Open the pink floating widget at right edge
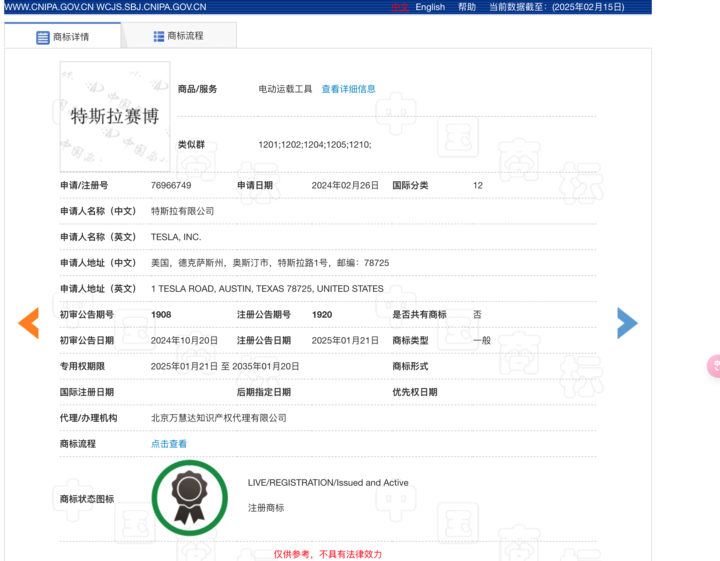The image size is (720, 561). coord(714,366)
